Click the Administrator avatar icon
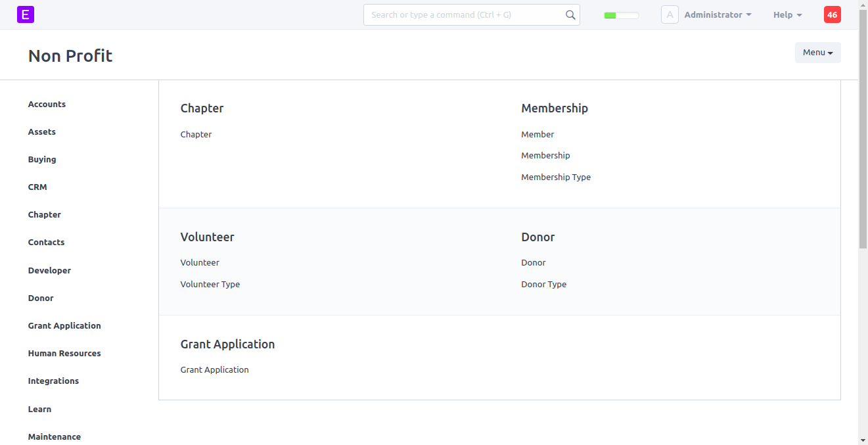Screen dimensions: 868x445 [670, 14]
